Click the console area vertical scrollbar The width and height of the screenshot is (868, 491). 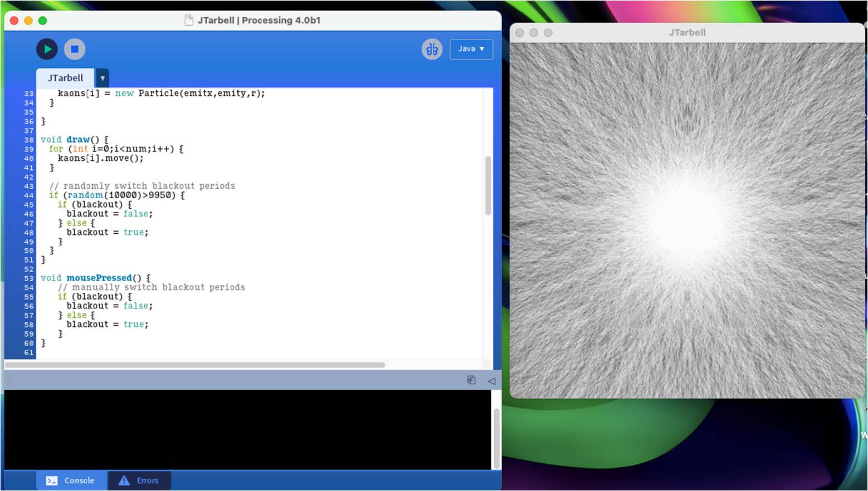496,439
